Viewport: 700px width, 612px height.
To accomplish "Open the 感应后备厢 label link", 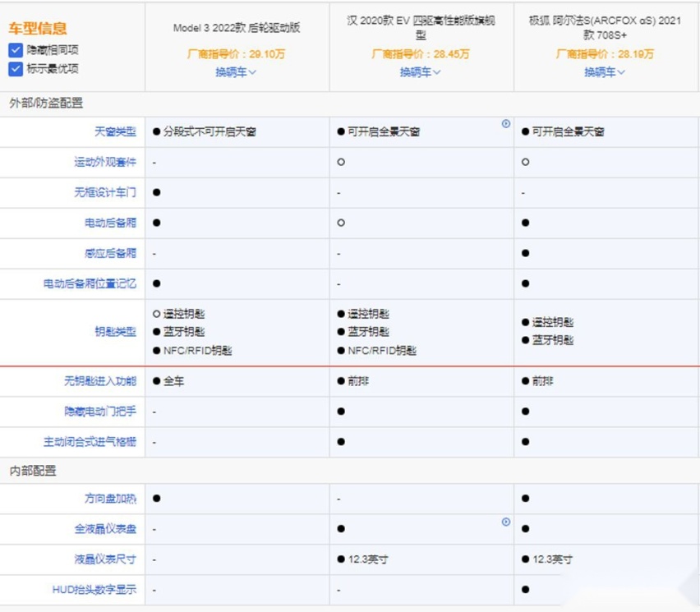I will coord(110,253).
